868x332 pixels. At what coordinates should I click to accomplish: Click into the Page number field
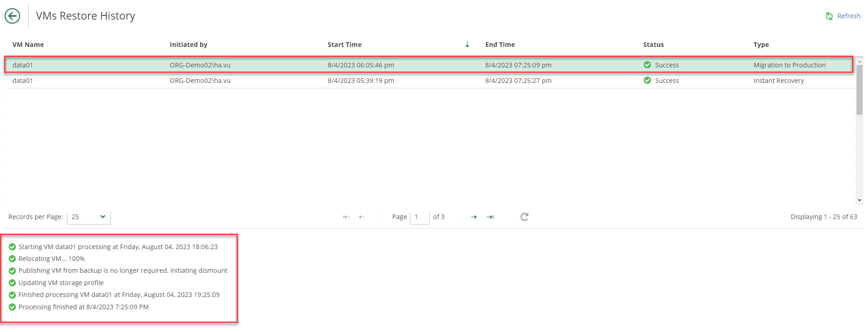(x=419, y=217)
